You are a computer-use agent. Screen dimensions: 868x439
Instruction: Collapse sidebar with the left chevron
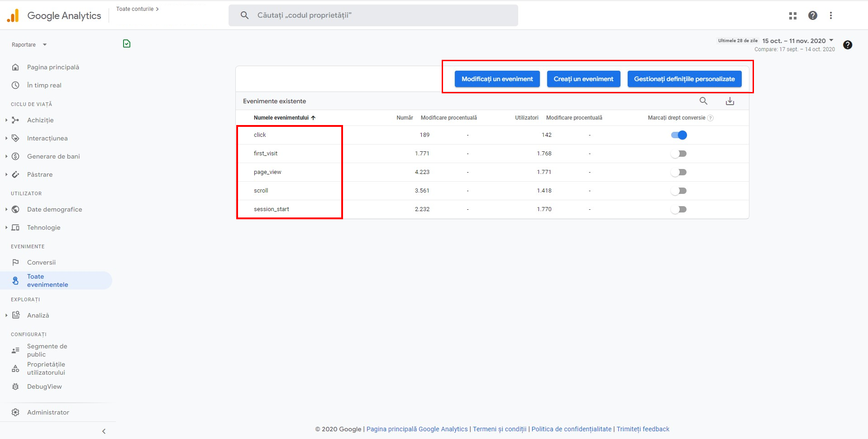(x=104, y=431)
